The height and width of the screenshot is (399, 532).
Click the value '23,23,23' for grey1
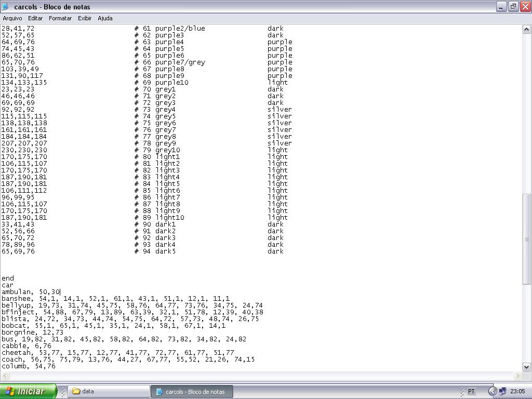coord(18,89)
